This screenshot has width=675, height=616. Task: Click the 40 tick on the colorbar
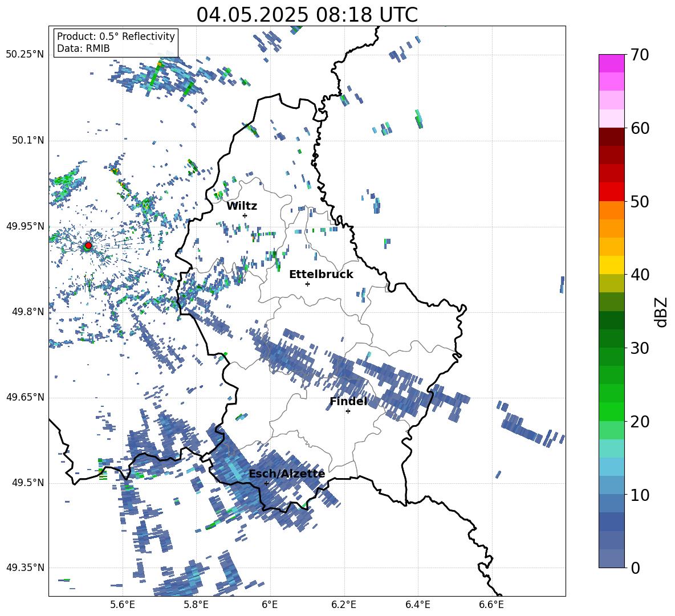click(640, 275)
